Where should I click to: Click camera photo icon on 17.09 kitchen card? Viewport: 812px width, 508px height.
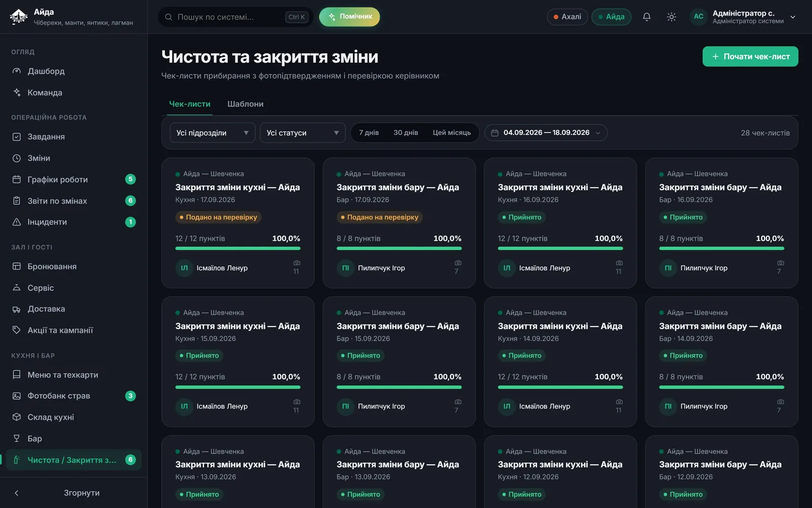[x=297, y=263]
